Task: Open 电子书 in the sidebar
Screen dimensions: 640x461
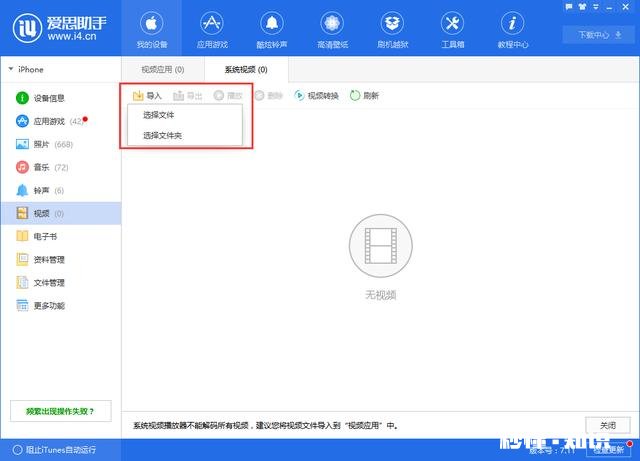Action: pos(61,236)
